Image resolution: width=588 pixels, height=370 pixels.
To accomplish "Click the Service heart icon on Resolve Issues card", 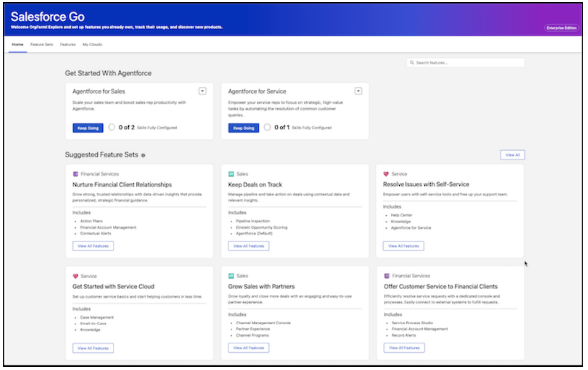I will pos(386,174).
